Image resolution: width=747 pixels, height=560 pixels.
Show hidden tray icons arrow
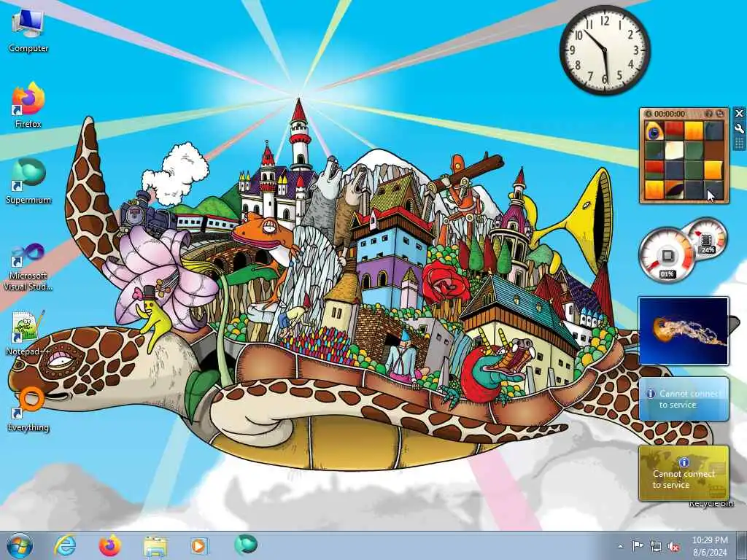[x=620, y=547]
